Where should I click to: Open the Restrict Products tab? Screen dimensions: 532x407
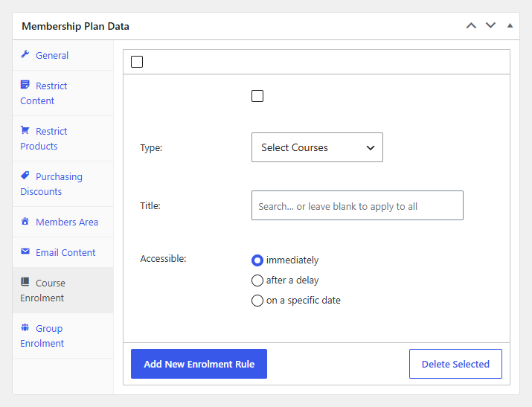coord(63,138)
